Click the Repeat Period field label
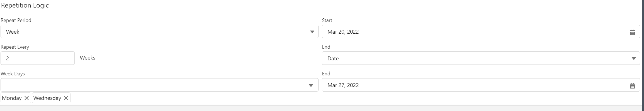Image resolution: width=644 pixels, height=111 pixels. (x=16, y=20)
